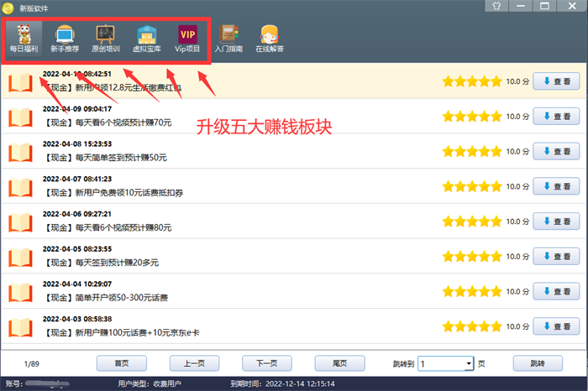
Task: Click 用户类型: 收费用户 in status bar
Action: [150, 384]
